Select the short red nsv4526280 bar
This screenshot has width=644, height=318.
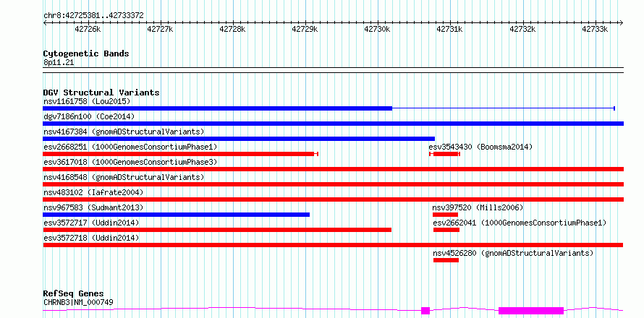(x=446, y=260)
